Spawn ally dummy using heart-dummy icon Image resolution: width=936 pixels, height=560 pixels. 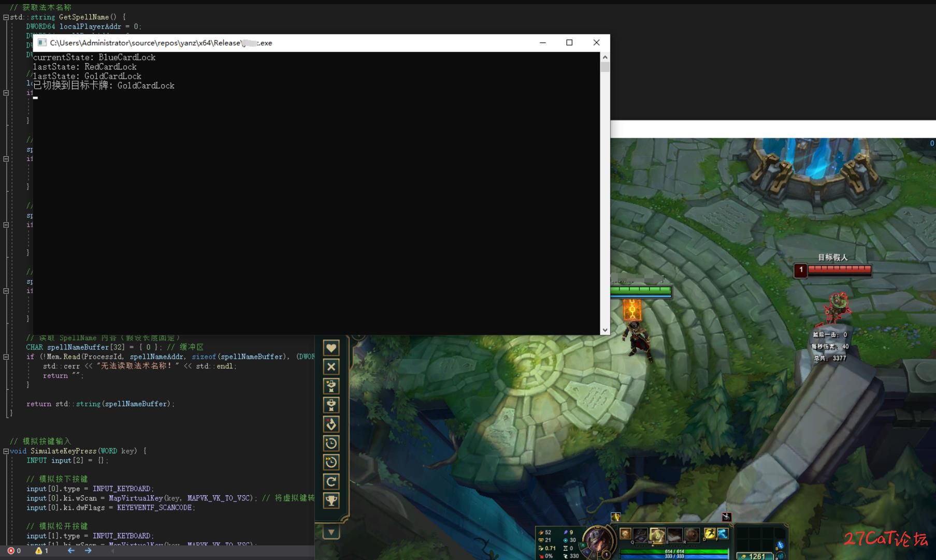[x=331, y=386]
